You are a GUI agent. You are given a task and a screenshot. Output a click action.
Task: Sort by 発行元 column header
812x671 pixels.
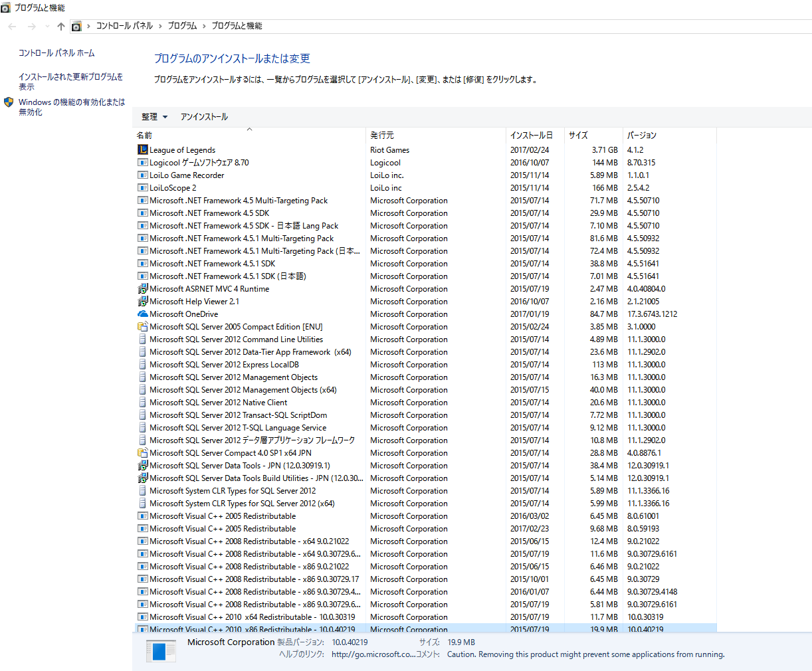tap(436, 135)
